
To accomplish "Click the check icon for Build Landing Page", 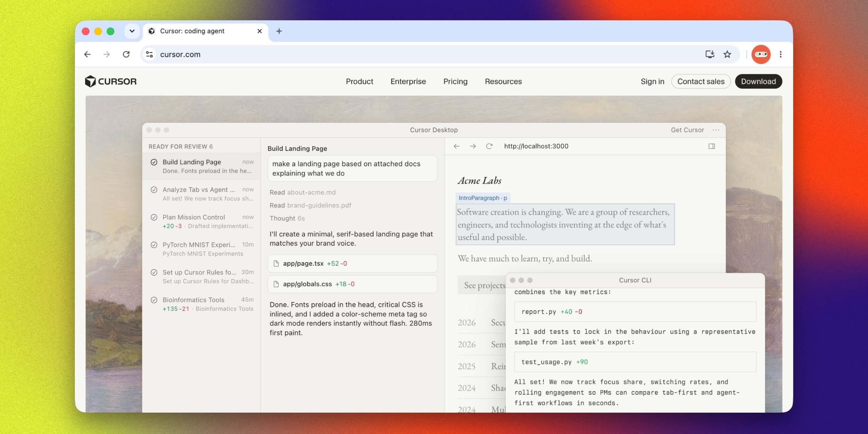I will click(154, 162).
